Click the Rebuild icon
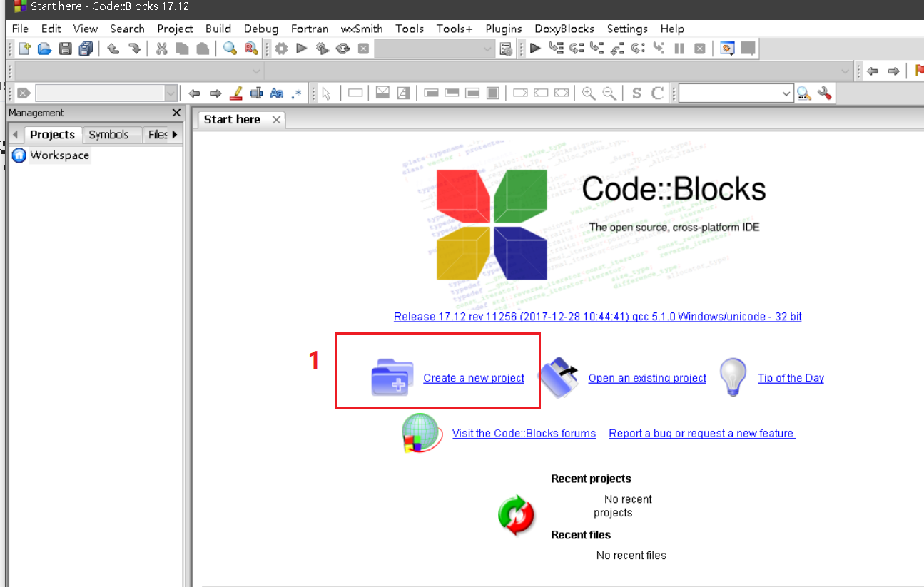The image size is (924, 587). (342, 49)
